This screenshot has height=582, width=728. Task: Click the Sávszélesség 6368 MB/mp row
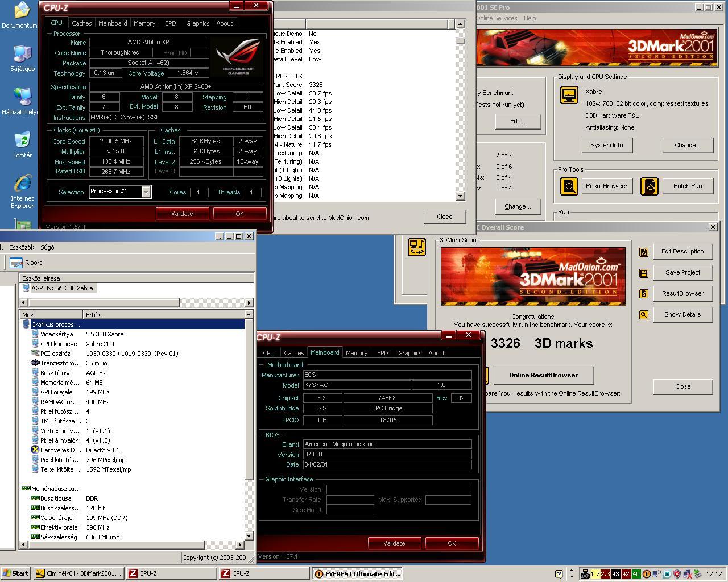coord(133,537)
